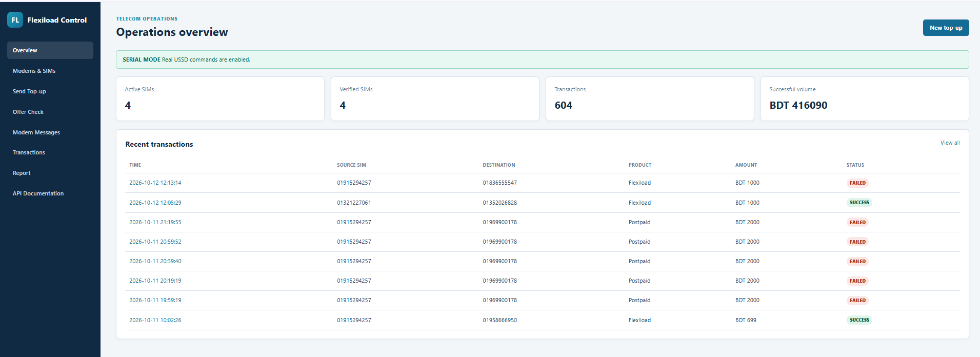Open Offer Check in sidebar

click(50, 112)
